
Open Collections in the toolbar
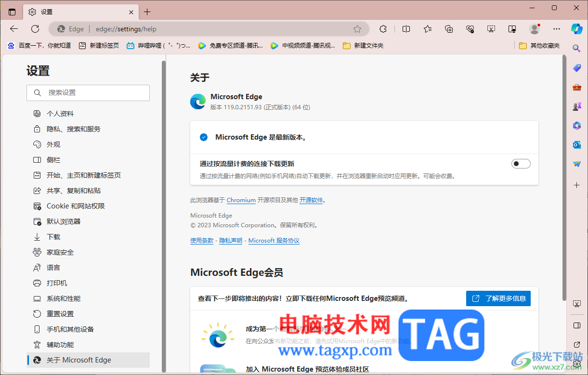point(449,29)
